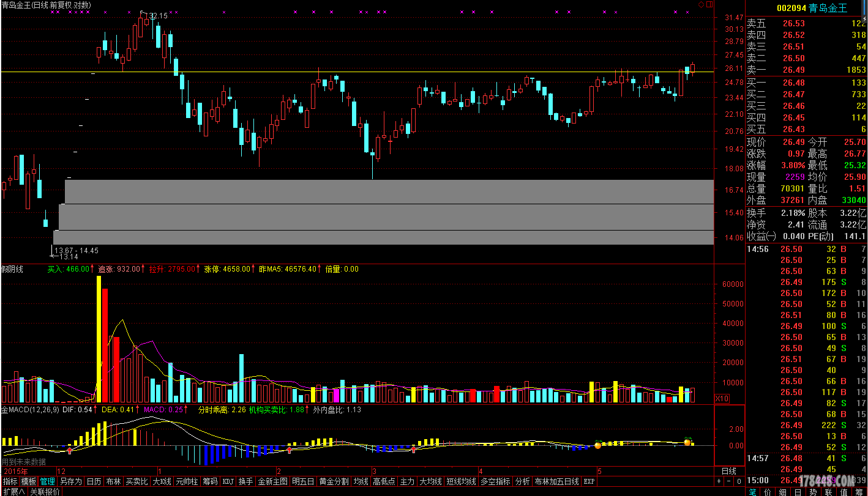Click the 买五 price 26.43

[x=793, y=129]
